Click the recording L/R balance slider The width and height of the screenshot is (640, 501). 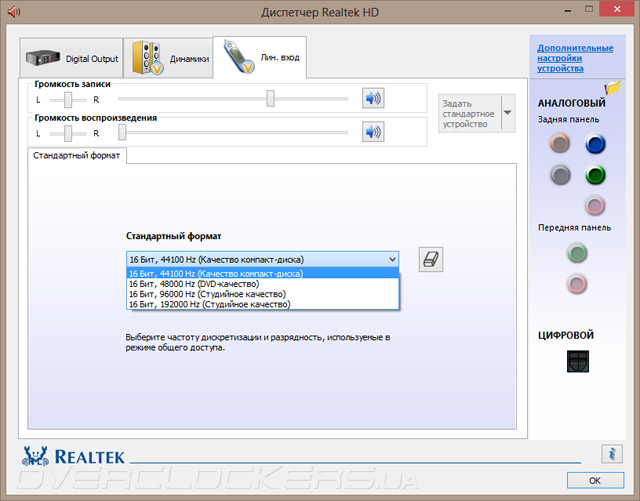pyautogui.click(x=68, y=100)
